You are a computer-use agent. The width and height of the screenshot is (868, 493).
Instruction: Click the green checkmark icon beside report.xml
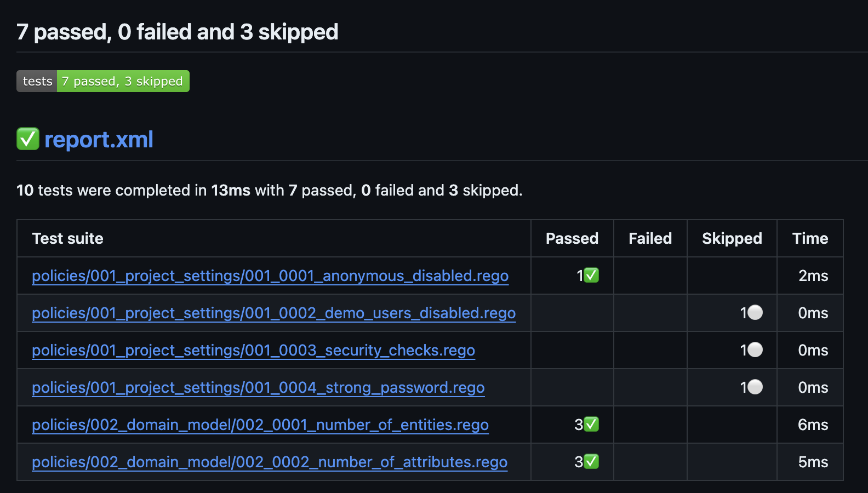coord(27,140)
